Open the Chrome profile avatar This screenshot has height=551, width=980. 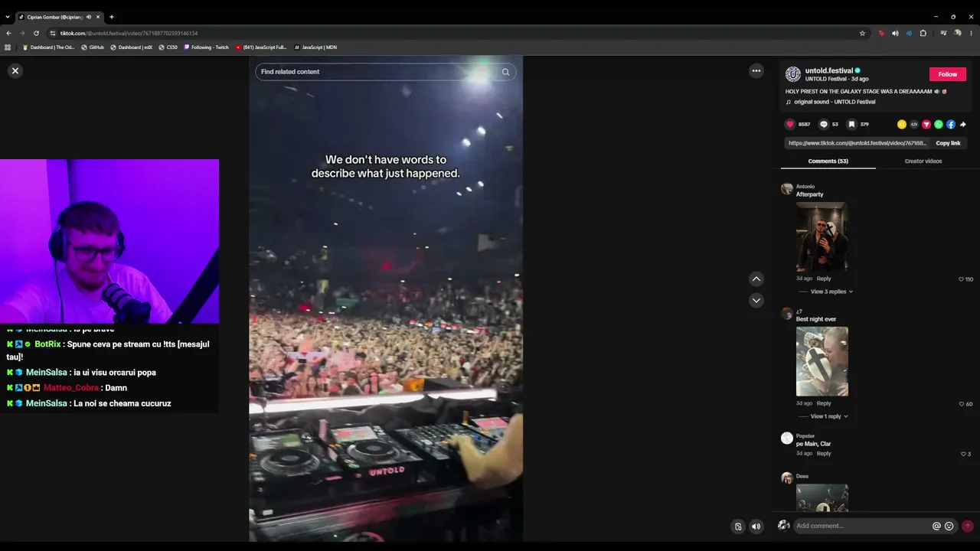(x=958, y=33)
